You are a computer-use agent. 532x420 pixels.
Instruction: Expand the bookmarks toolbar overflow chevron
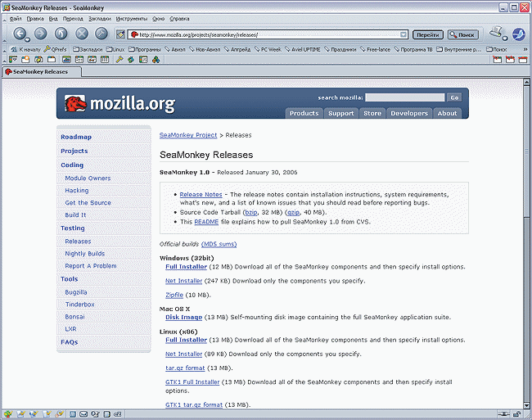tap(525, 49)
